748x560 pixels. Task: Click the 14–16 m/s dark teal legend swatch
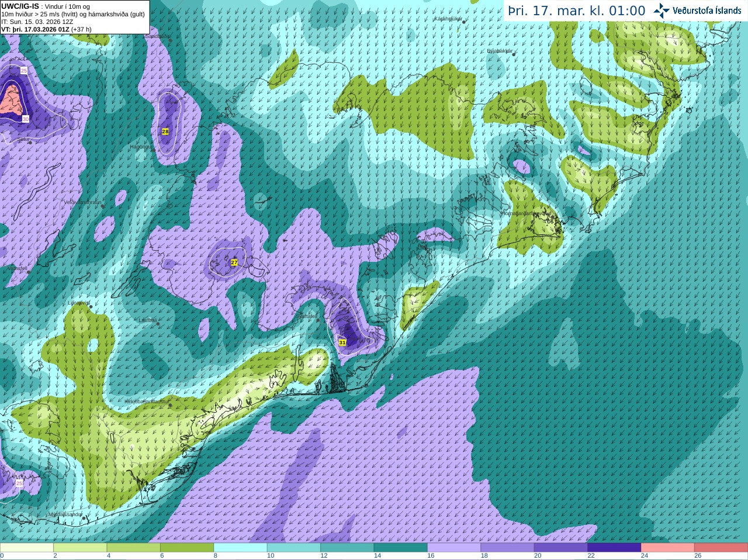(401, 548)
